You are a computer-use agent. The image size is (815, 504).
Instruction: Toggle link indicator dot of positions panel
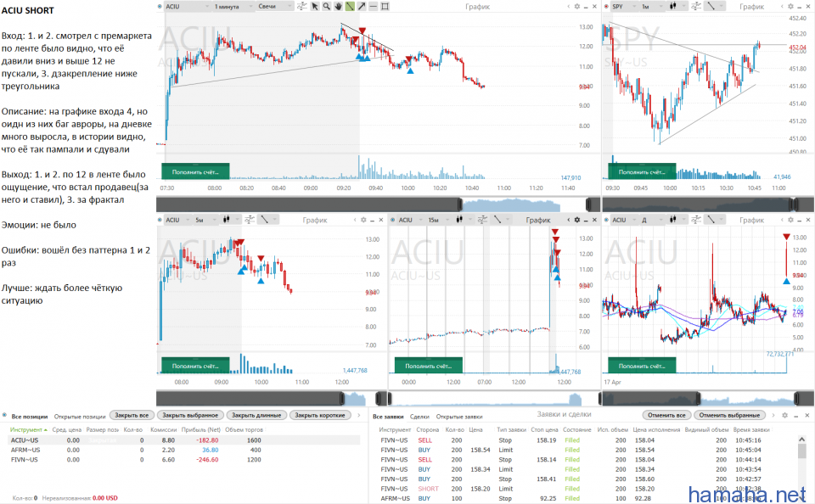tap(5, 415)
